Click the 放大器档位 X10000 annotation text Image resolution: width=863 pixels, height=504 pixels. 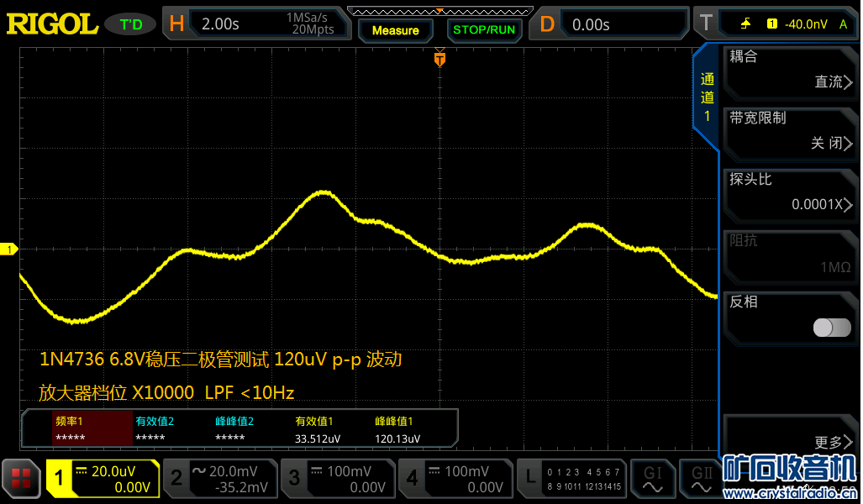(166, 393)
